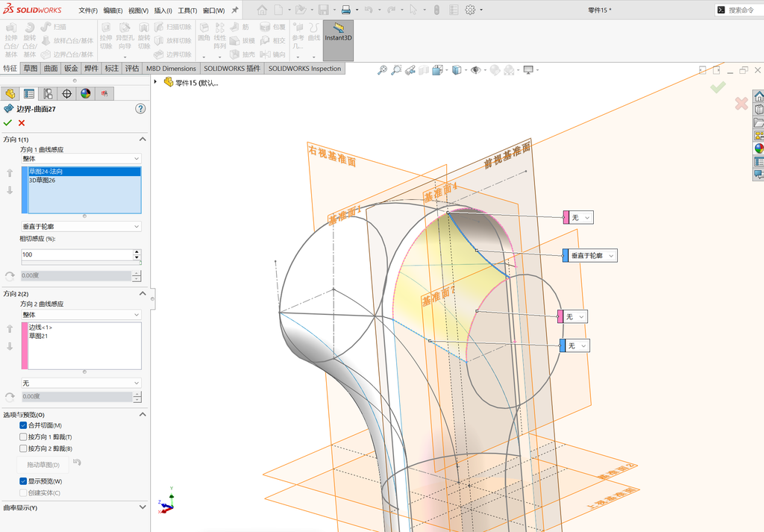
Task: Toggle the 合并切面 checkbox
Action: click(23, 425)
